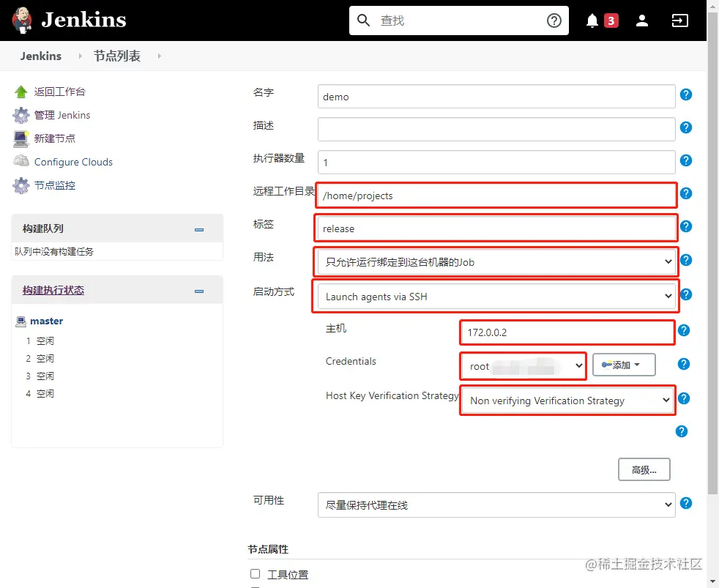Open the 启动方式 Launch agents dropdown
This screenshot has width=719, height=588.
click(x=496, y=297)
